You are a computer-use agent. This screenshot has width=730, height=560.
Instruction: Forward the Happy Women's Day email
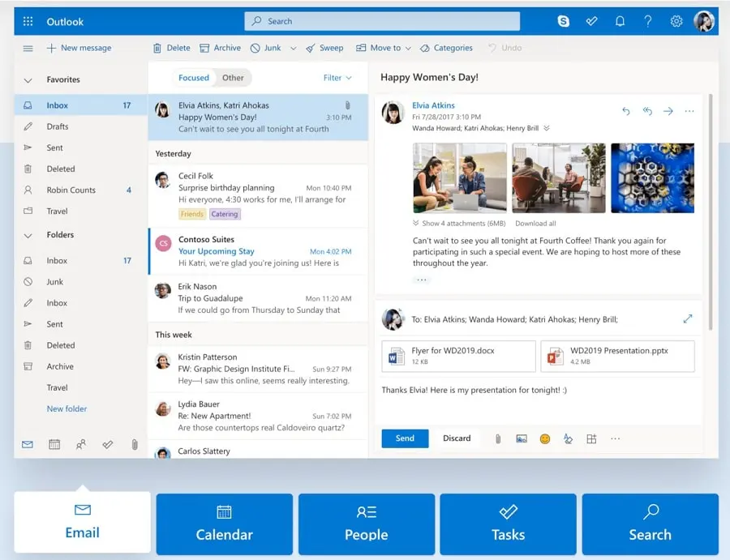pyautogui.click(x=668, y=111)
